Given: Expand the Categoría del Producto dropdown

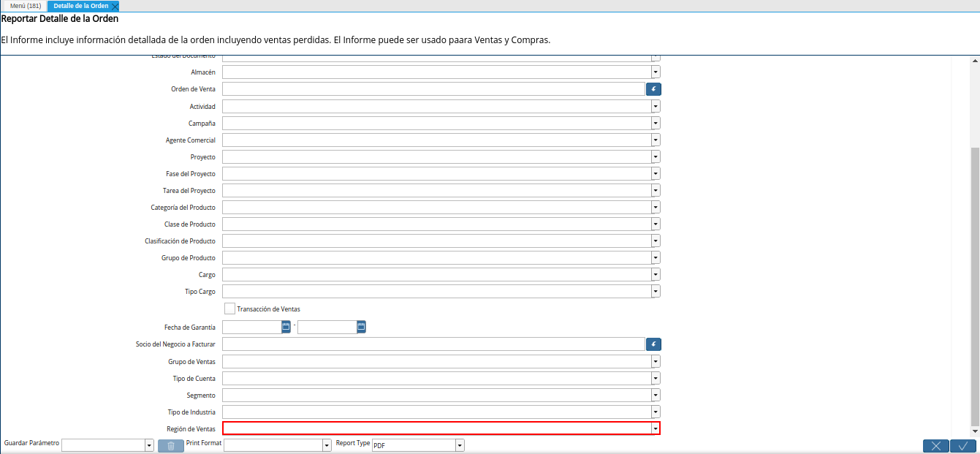Looking at the screenshot, I should click(656, 208).
